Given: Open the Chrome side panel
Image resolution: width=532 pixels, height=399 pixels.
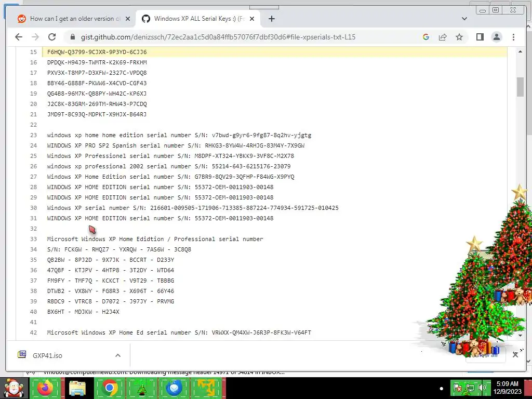Looking at the screenshot, I should (x=480, y=37).
